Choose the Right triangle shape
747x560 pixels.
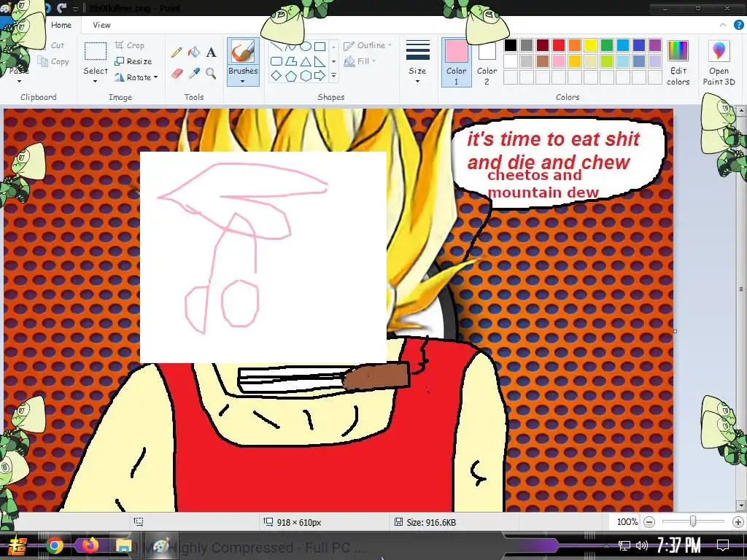(320, 61)
